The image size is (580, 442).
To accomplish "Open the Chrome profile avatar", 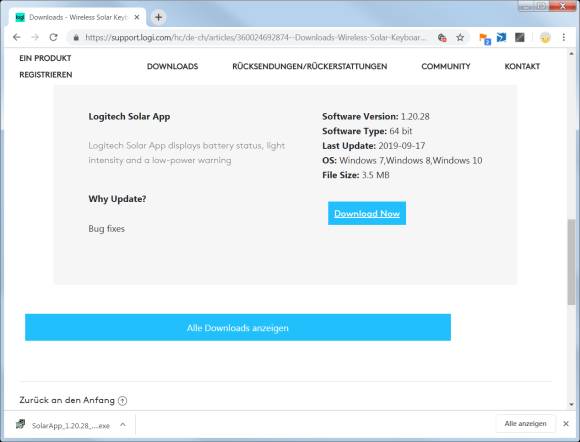I will 545,37.
